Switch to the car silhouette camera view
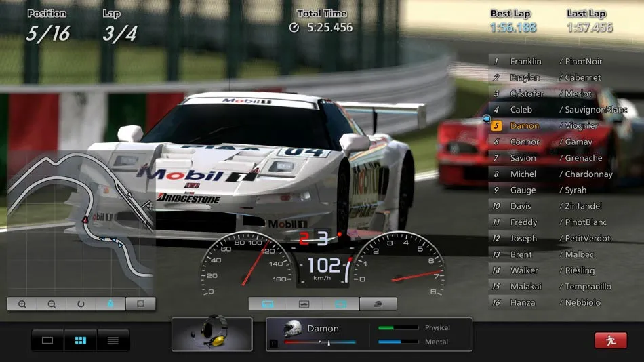 tap(304, 304)
